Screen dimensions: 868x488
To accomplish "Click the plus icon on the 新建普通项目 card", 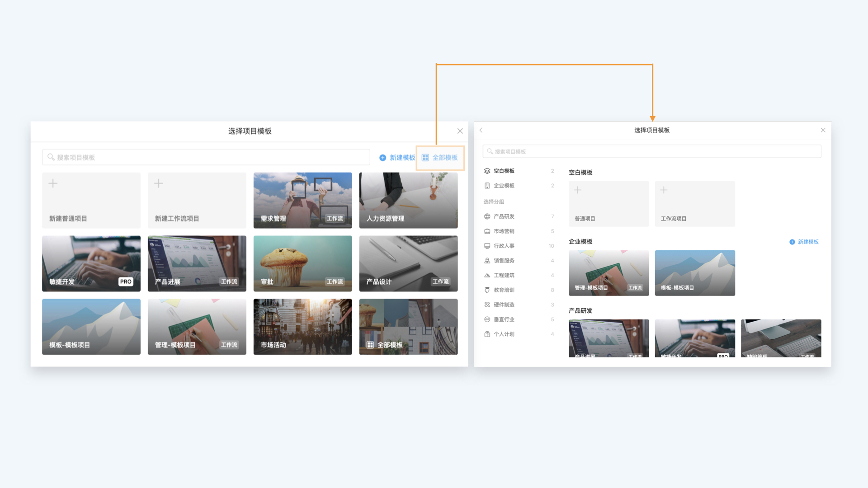I will (x=53, y=183).
